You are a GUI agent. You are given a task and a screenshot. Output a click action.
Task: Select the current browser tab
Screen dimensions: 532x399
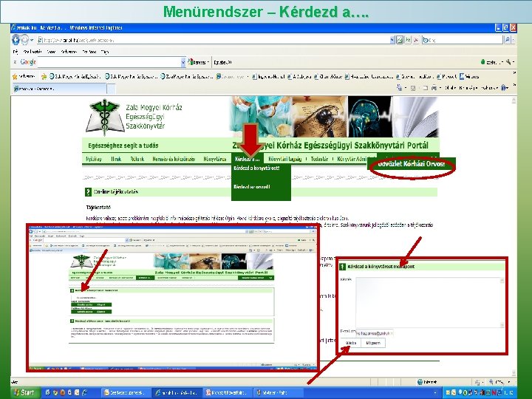[59, 89]
